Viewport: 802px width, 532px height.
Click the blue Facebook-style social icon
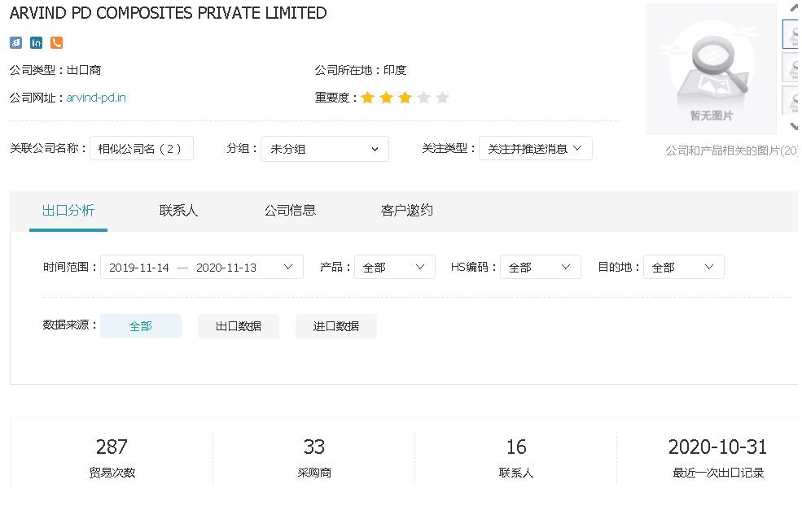point(15,43)
